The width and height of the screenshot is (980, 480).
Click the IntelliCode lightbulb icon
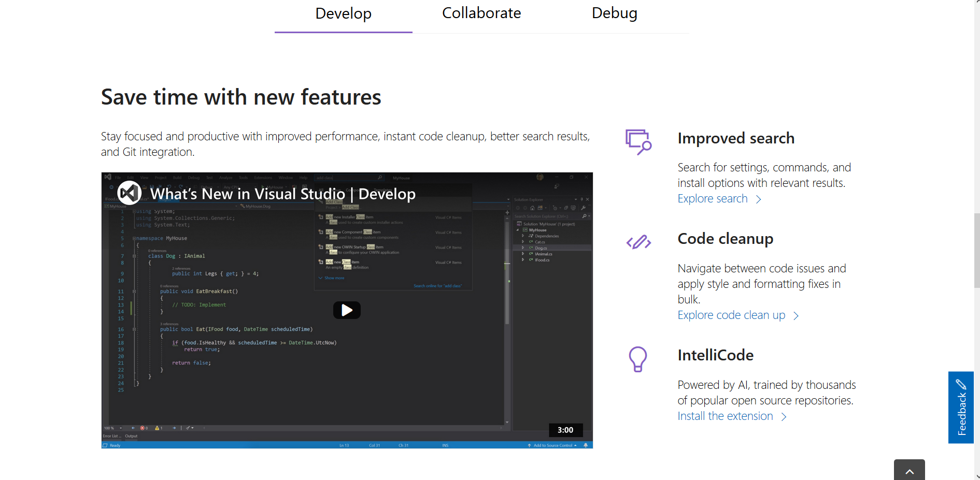click(638, 359)
